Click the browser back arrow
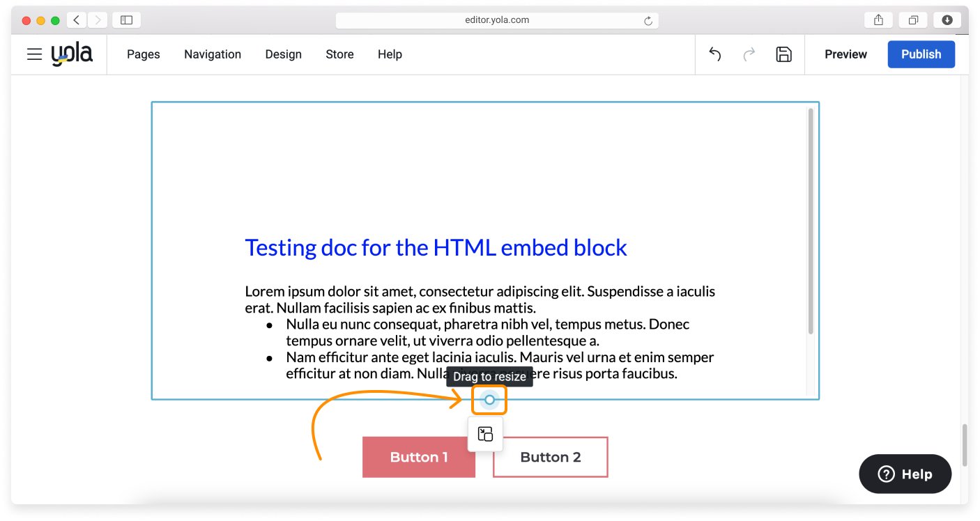Image resolution: width=980 pixels, height=521 pixels. (77, 20)
